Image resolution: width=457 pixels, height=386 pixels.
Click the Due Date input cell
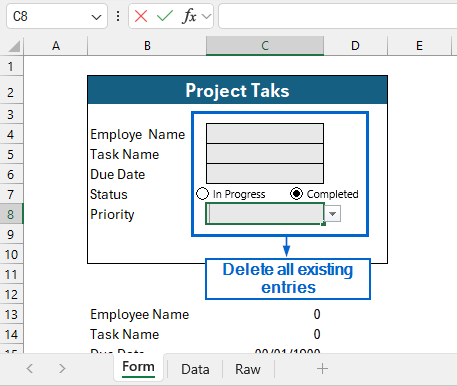pos(265,173)
